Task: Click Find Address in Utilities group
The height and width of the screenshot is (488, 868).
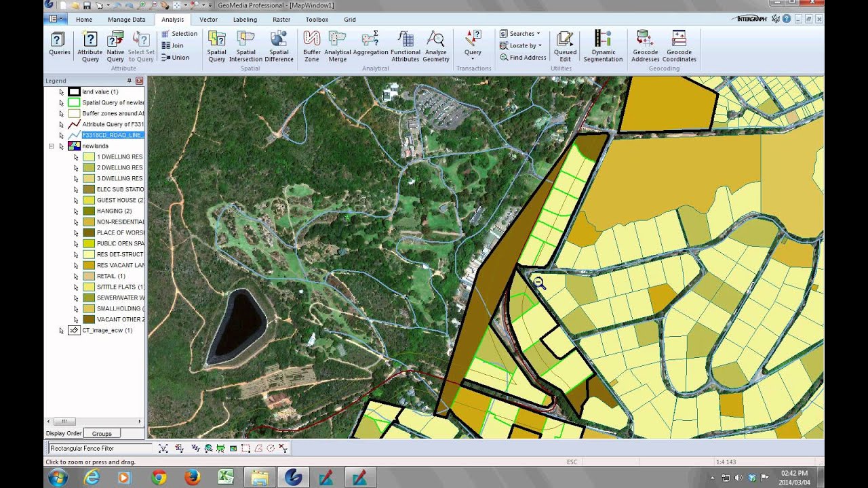Action: coord(523,58)
